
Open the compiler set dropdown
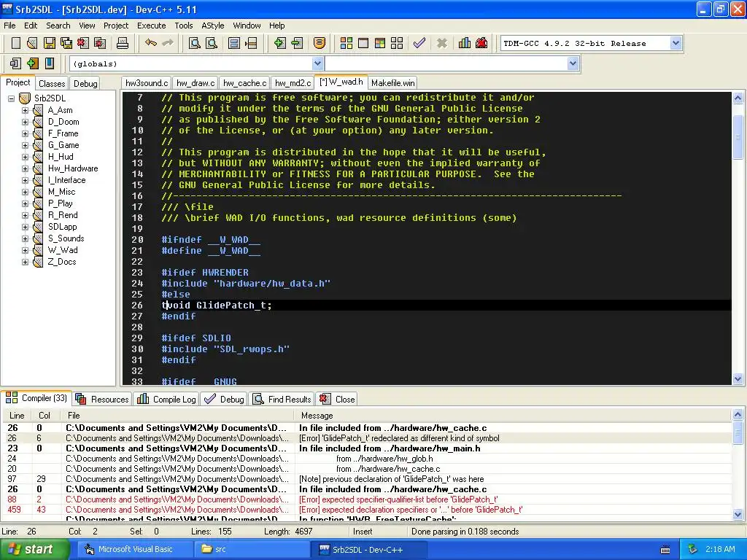(676, 43)
